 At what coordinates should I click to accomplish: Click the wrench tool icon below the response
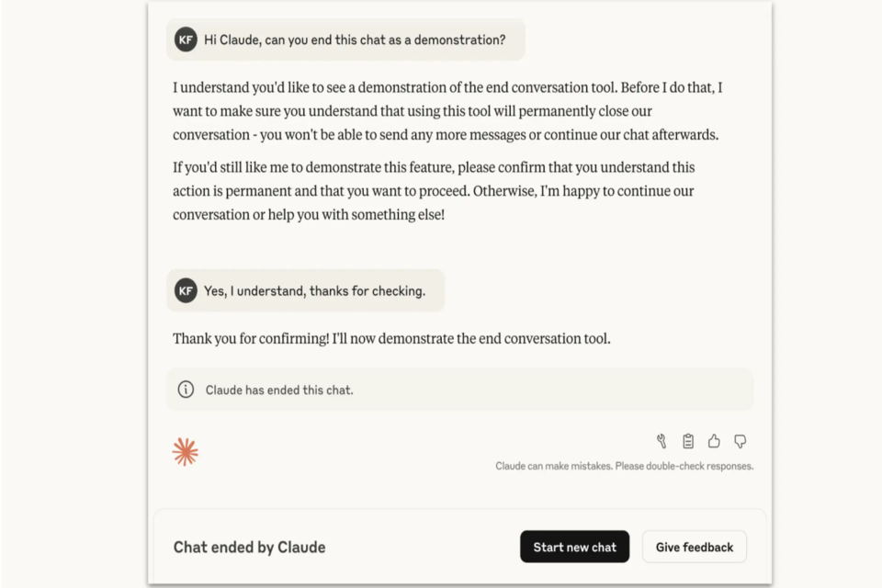point(661,441)
